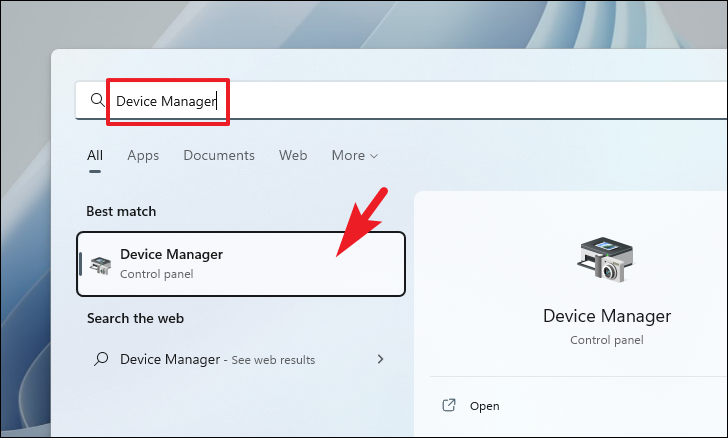728x438 pixels.
Task: Select the All tab
Action: (95, 155)
